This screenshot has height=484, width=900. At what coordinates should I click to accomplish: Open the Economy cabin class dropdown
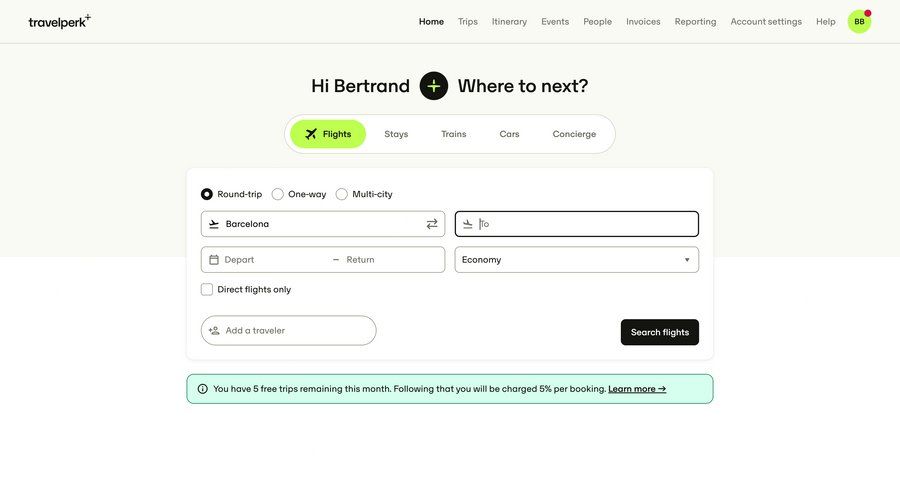pyautogui.click(x=576, y=260)
